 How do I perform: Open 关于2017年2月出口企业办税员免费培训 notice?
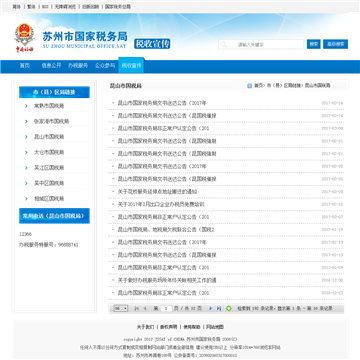[161, 204]
